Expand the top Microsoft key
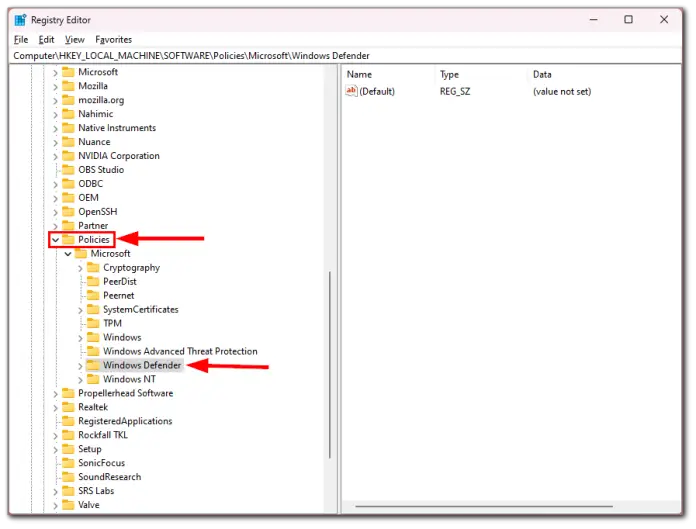This screenshot has height=529, width=696. [x=55, y=72]
